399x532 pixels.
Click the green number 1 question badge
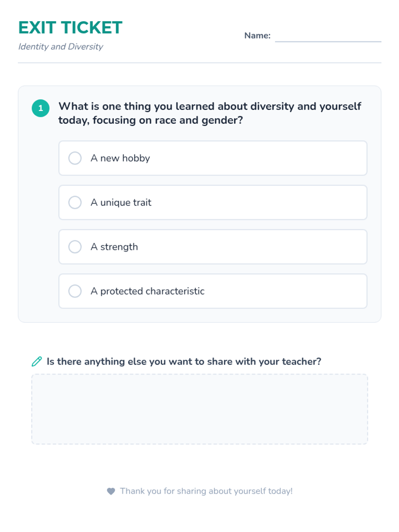point(41,108)
